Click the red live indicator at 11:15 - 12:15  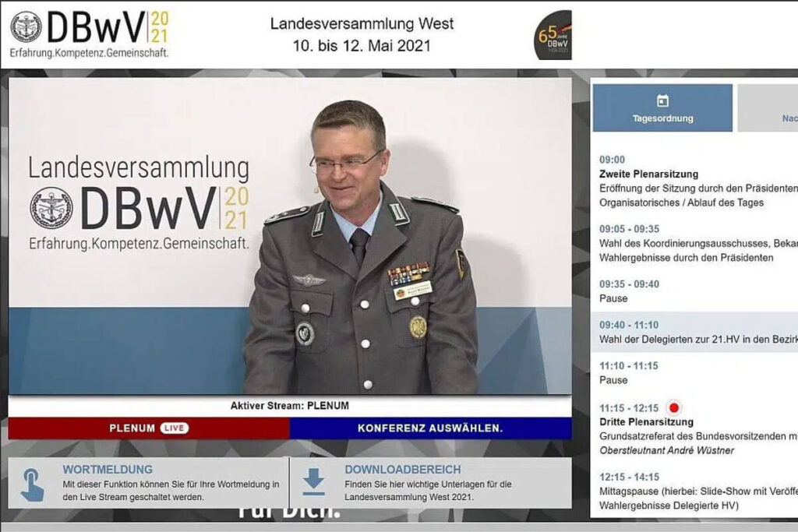click(x=674, y=408)
